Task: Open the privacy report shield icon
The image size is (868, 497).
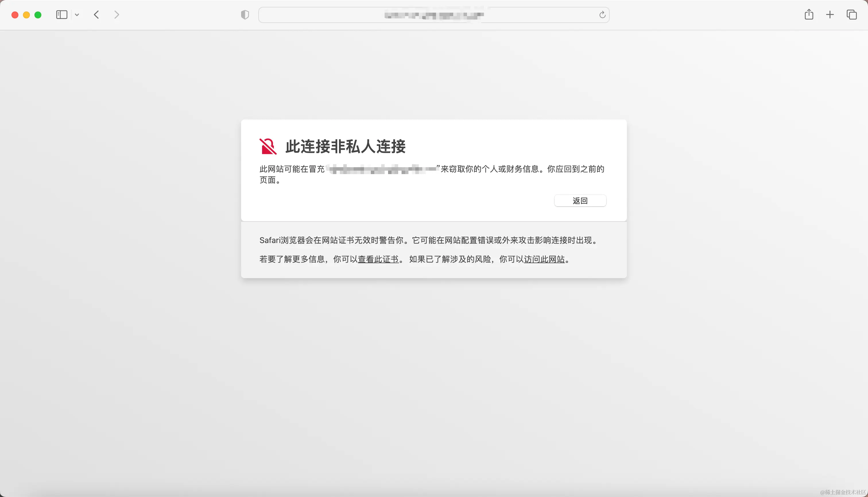Action: pyautogui.click(x=245, y=15)
